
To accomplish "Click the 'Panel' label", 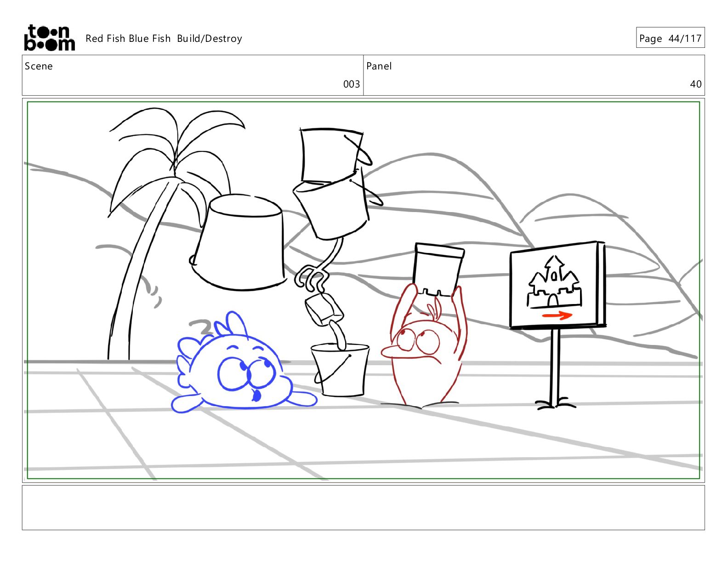I will [379, 66].
